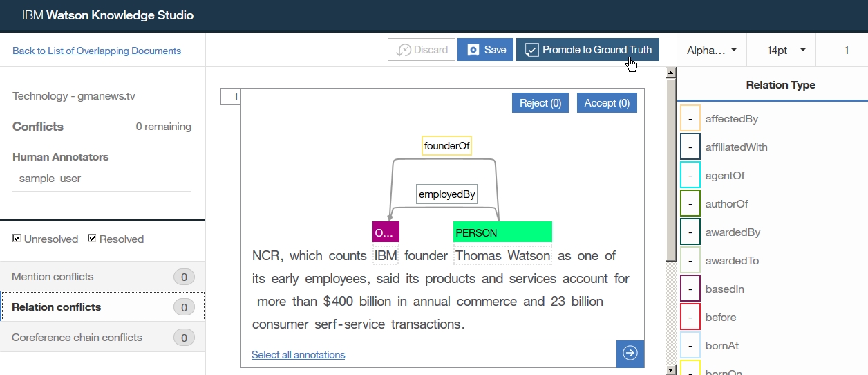Select awardedBy relation color swatch
The width and height of the screenshot is (868, 375).
point(690,232)
